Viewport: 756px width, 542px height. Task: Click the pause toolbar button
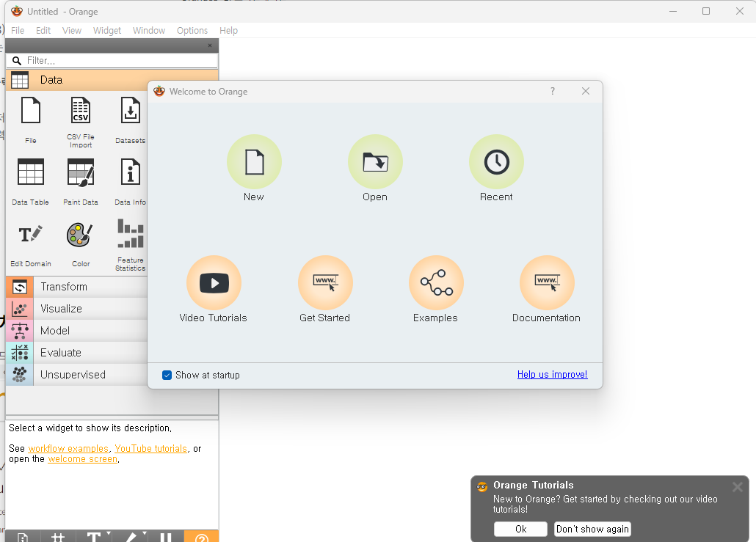[166, 536]
